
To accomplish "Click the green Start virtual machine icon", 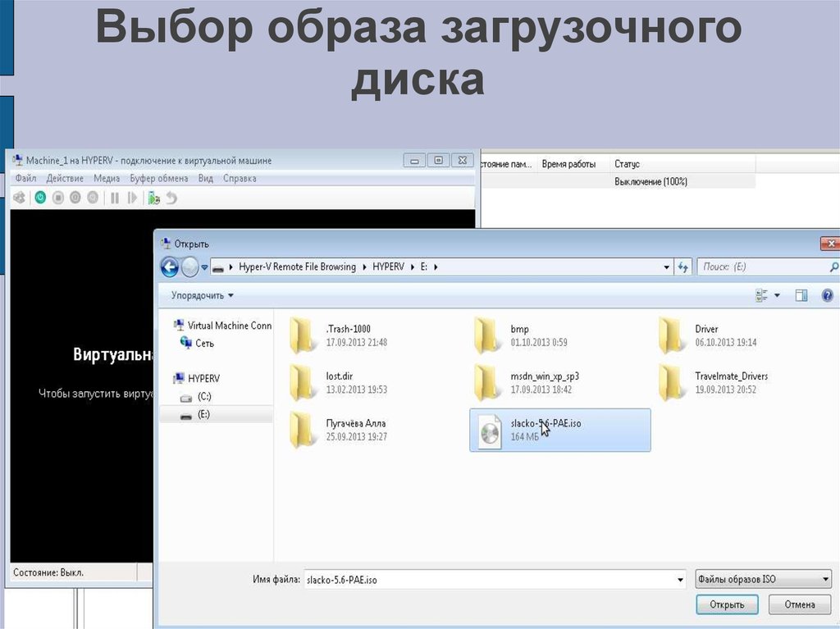I will (x=40, y=198).
